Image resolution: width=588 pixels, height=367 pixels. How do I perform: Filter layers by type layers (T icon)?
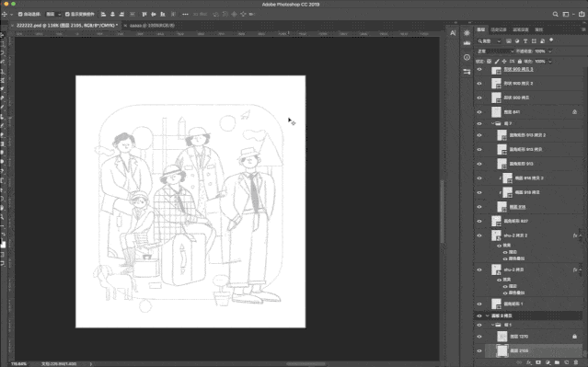(525, 40)
